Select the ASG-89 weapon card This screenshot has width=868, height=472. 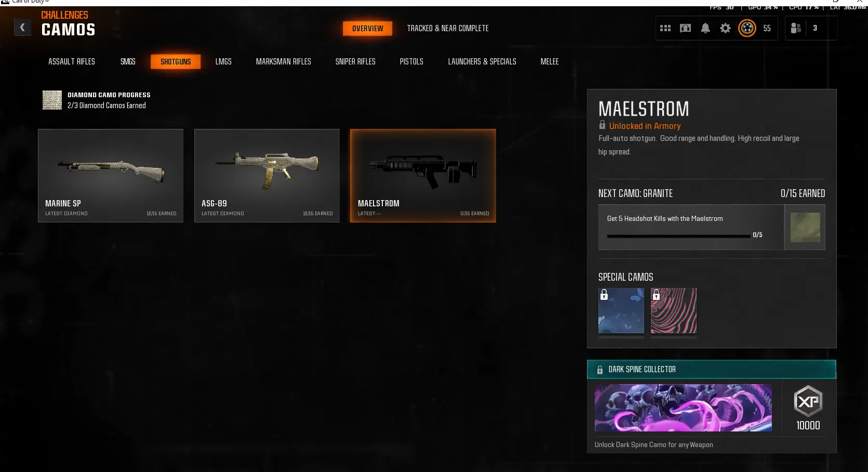click(x=267, y=176)
